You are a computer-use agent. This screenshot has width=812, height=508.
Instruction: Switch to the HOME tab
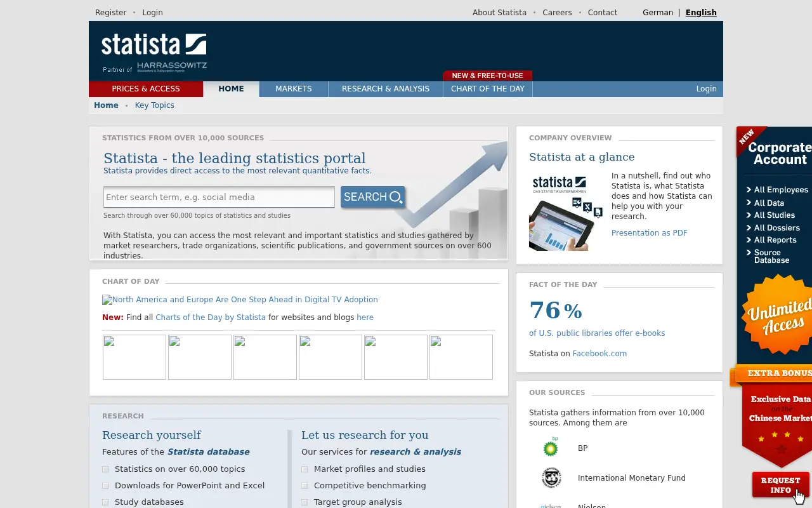click(x=231, y=89)
